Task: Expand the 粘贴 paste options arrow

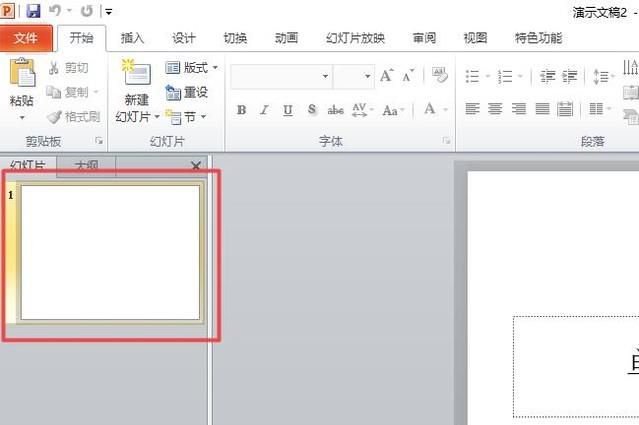Action: (x=22, y=118)
